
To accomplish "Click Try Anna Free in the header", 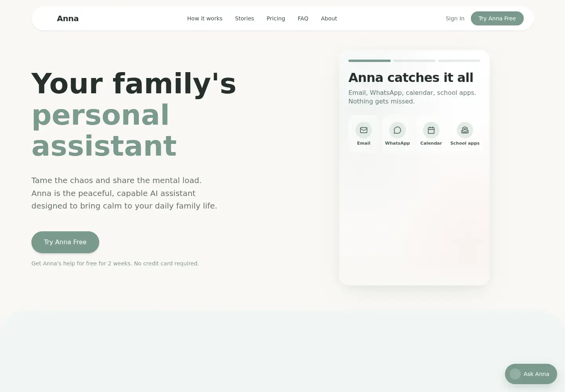I will (497, 18).
